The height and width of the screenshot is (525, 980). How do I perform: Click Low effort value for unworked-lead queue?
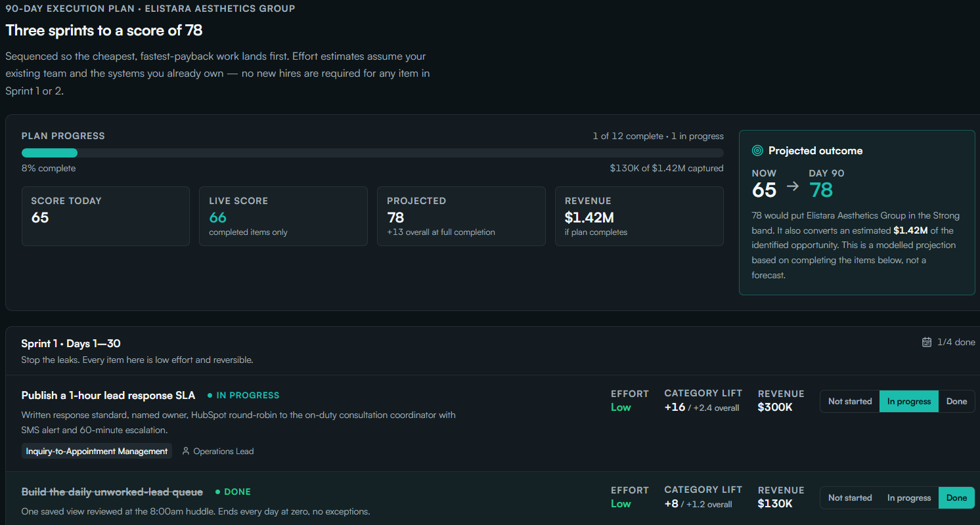[621, 504]
